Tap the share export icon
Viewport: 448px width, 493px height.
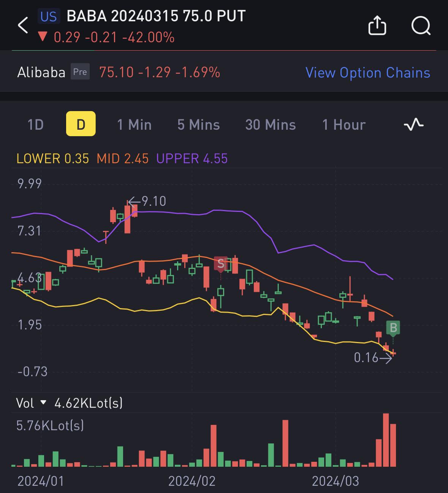[x=377, y=25]
